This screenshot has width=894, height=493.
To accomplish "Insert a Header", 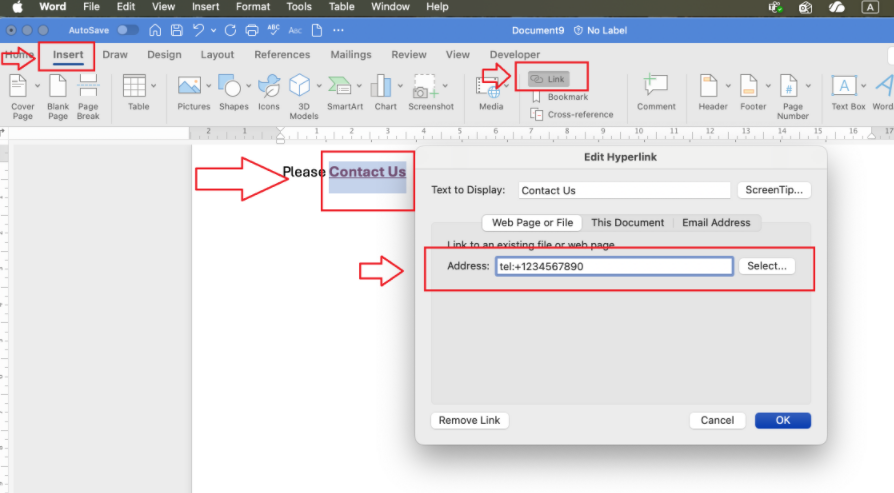I will coord(712,93).
